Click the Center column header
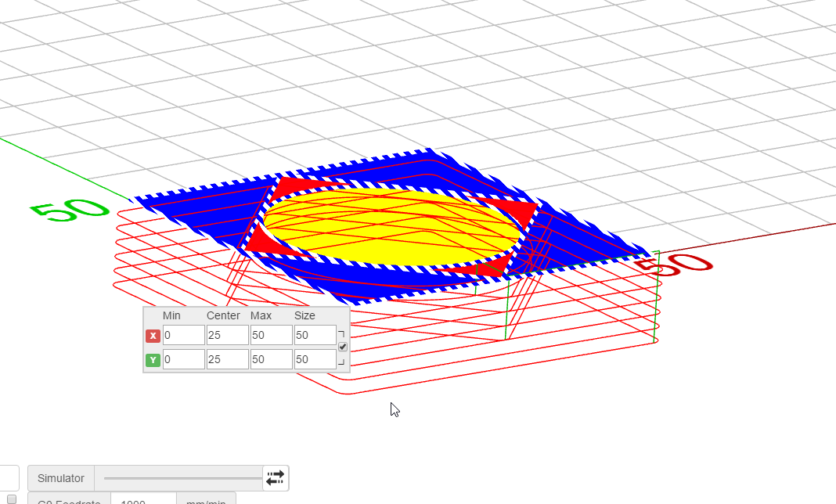 coord(223,315)
